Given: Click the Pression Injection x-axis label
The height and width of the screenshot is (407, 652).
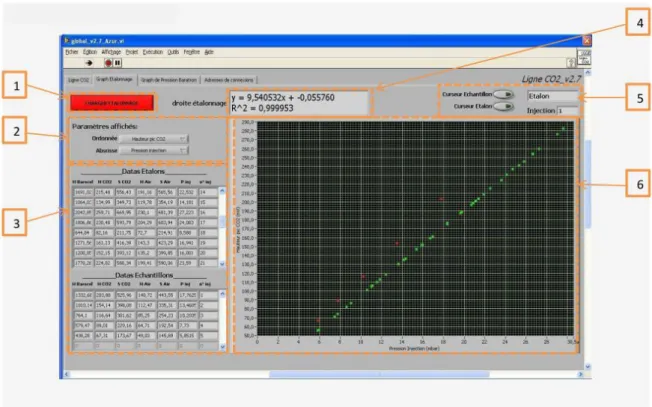Looking at the screenshot, I should 414,348.
